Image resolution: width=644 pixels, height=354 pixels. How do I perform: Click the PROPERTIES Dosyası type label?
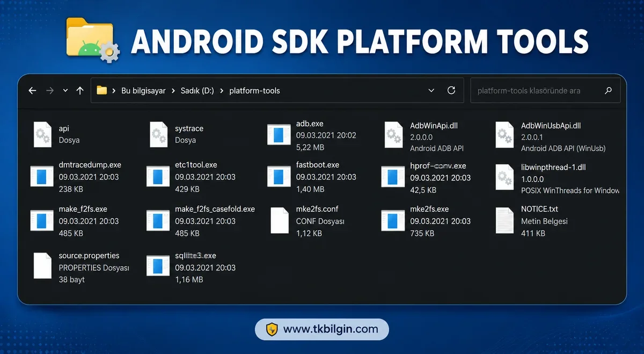(94, 268)
